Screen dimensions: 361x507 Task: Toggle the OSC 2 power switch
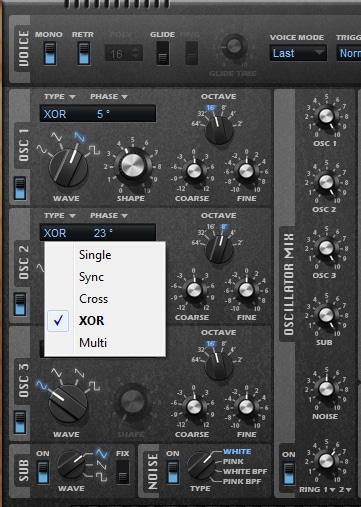click(20, 304)
